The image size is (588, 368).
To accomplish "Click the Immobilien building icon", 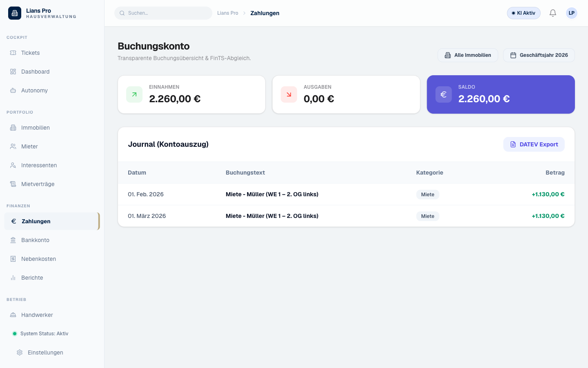I will click(13, 128).
